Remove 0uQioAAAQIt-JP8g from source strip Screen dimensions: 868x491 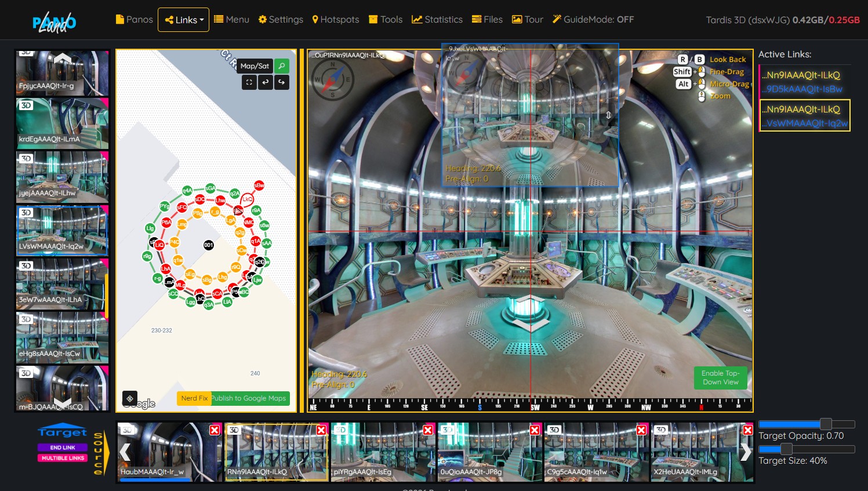click(x=535, y=430)
